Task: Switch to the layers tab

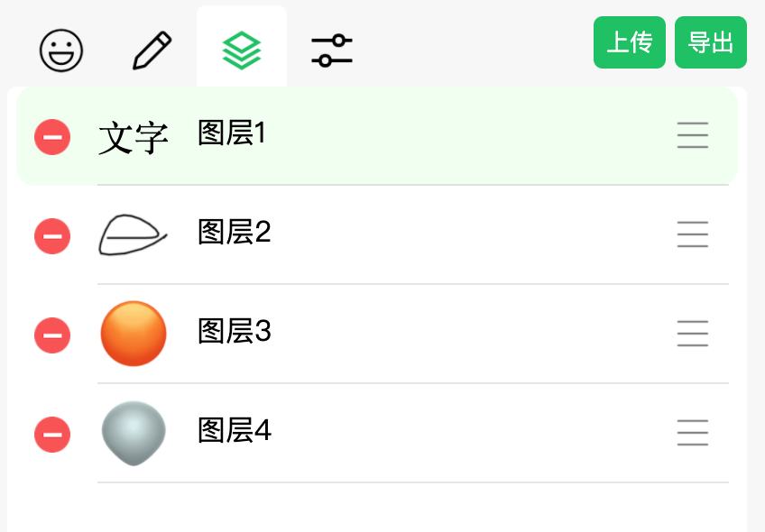Action: (x=242, y=50)
